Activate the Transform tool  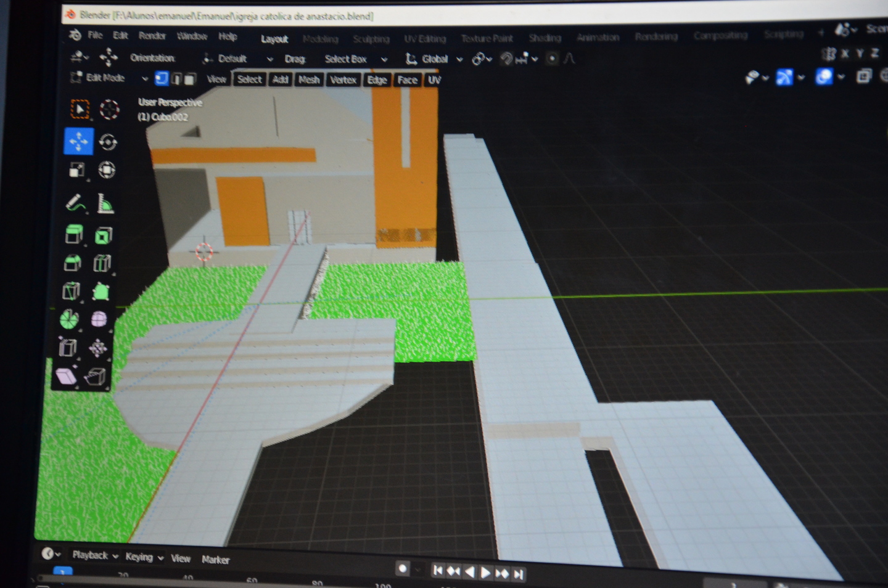(107, 169)
